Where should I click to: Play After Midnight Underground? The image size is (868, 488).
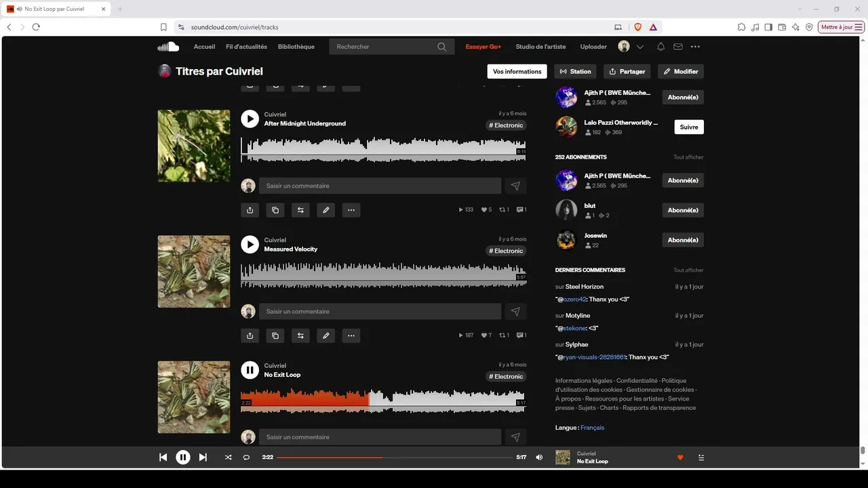click(x=250, y=119)
